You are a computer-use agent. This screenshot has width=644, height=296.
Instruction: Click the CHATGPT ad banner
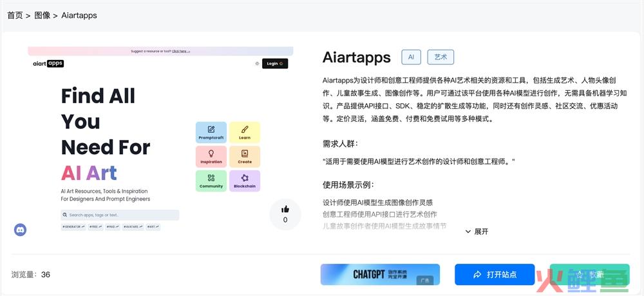pyautogui.click(x=380, y=274)
